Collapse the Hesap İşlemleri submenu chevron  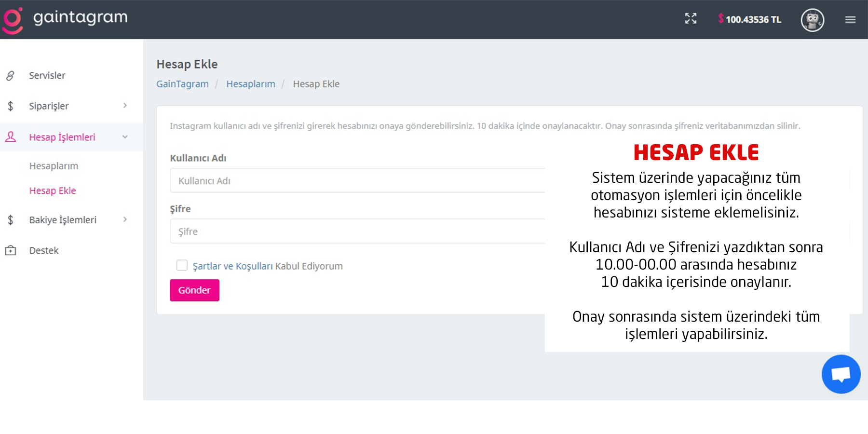125,137
